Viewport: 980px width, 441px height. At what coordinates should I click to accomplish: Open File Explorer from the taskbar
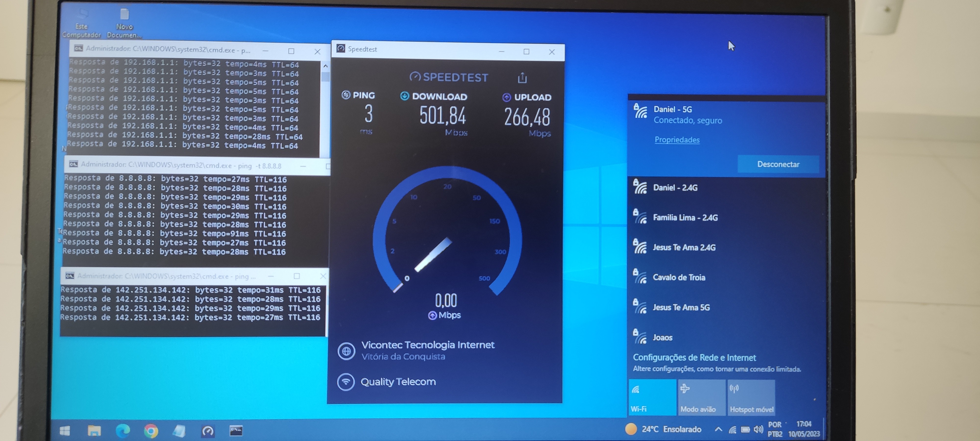[94, 431]
